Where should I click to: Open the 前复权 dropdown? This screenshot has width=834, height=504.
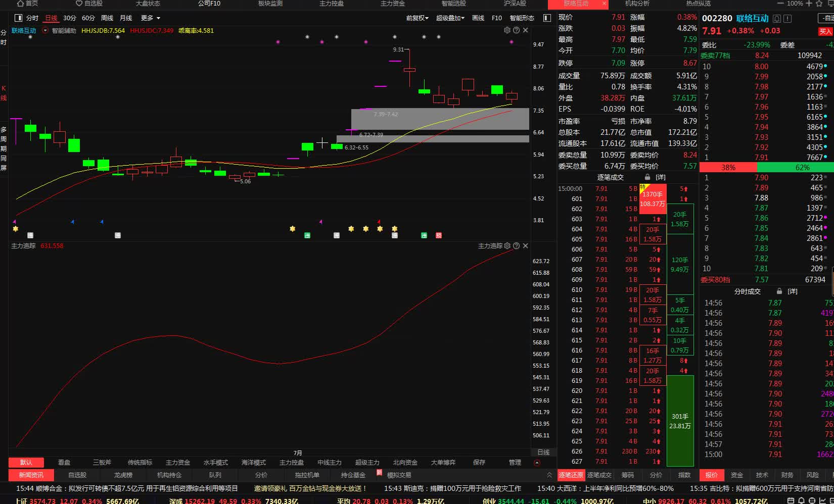418,18
